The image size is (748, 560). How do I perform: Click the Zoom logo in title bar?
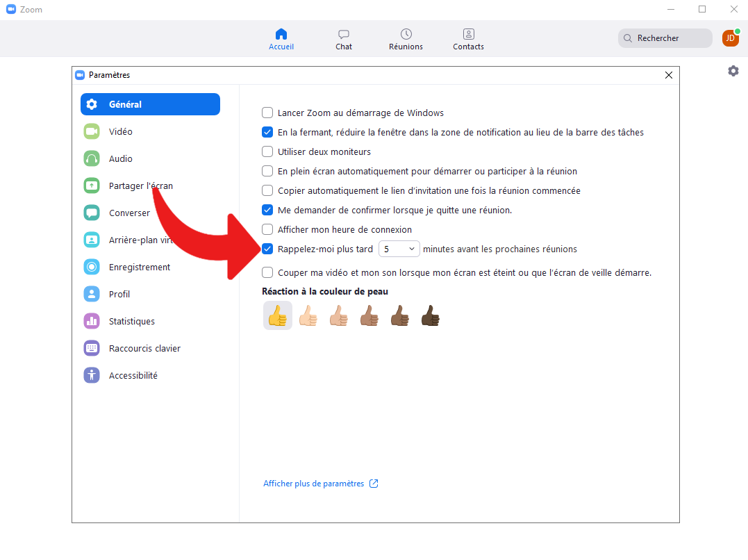pyautogui.click(x=11, y=10)
